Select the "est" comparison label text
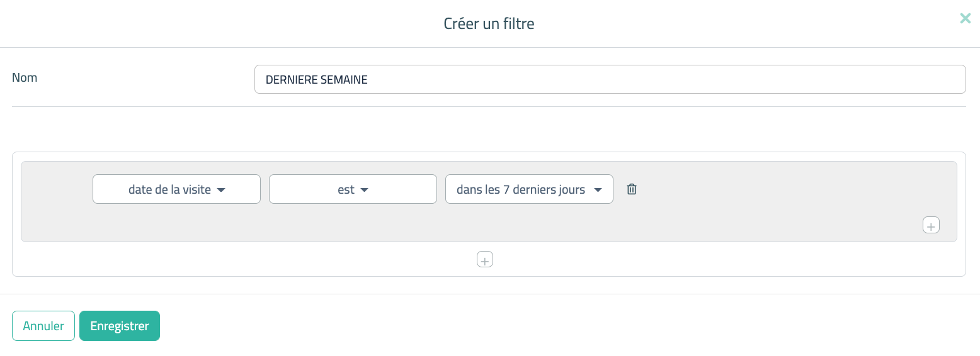The height and width of the screenshot is (356, 980). coord(346,189)
